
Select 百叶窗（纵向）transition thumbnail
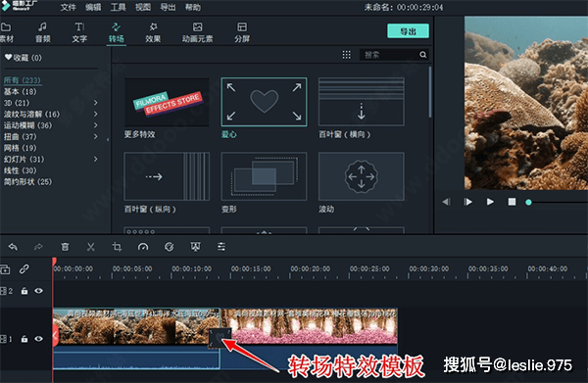click(167, 176)
